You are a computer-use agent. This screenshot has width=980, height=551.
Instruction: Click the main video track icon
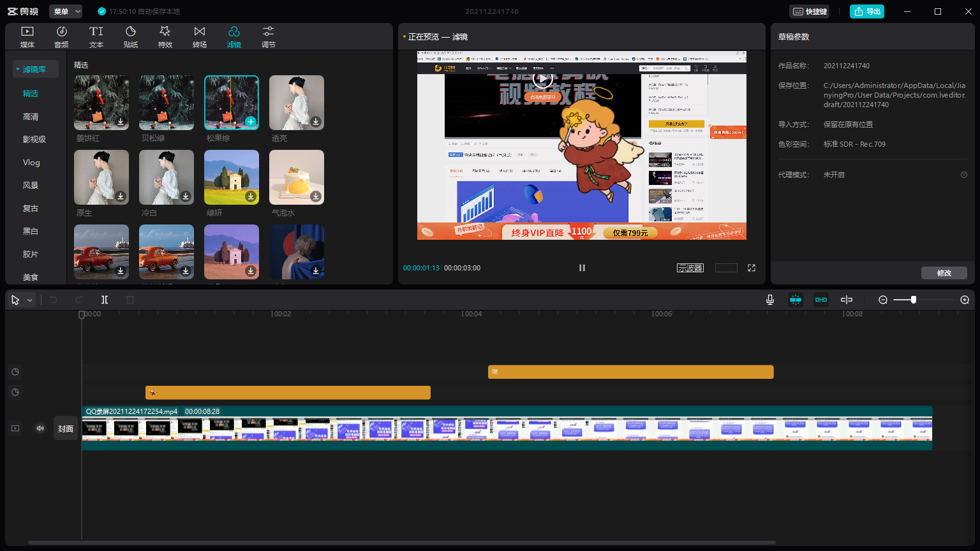point(15,429)
